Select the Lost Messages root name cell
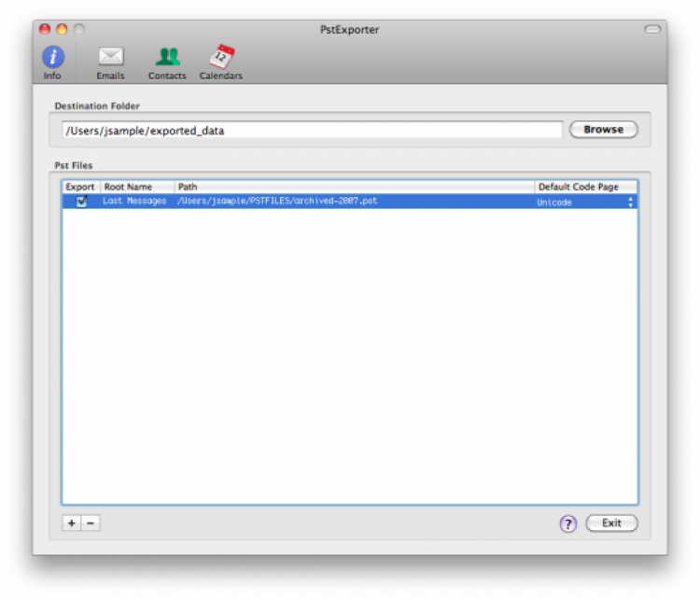The image size is (700, 600). 134,202
